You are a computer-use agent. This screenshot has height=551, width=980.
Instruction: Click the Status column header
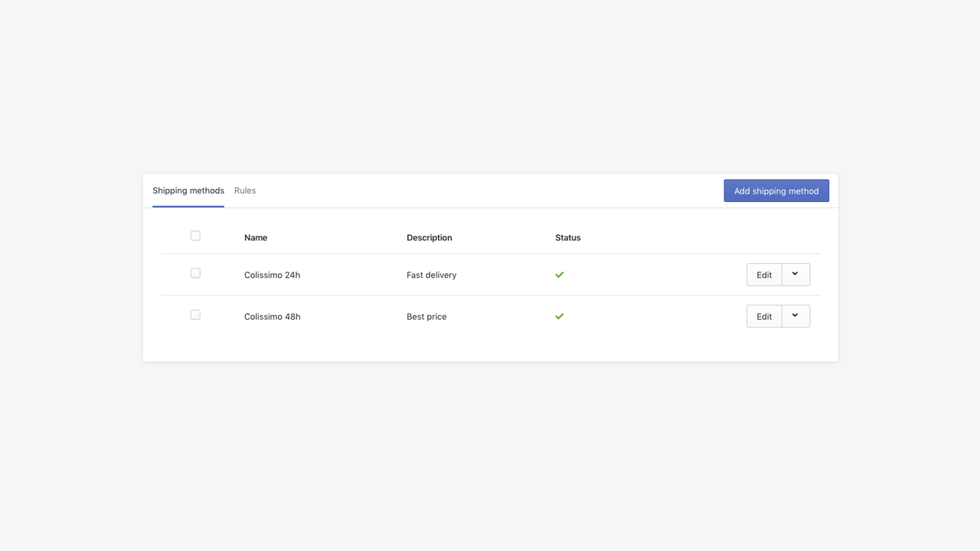tap(567, 237)
